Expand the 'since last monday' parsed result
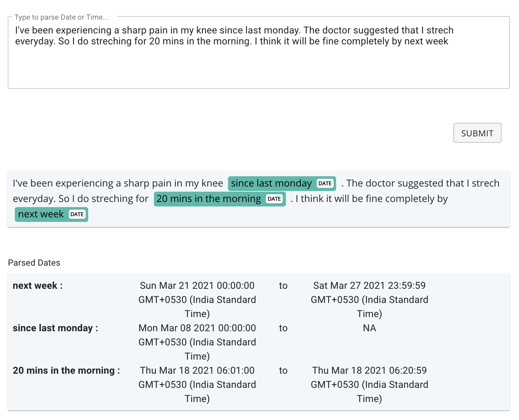The width and height of the screenshot is (519, 420). tap(54, 328)
